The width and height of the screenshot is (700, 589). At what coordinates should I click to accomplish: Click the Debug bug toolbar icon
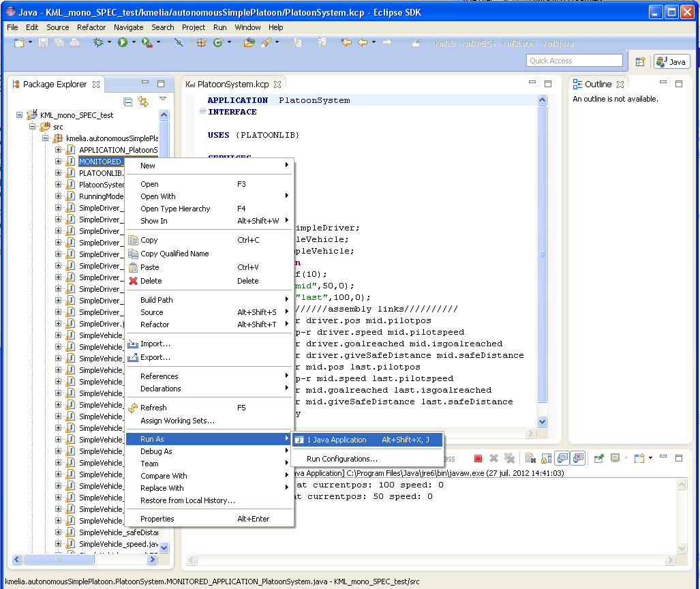click(x=98, y=42)
